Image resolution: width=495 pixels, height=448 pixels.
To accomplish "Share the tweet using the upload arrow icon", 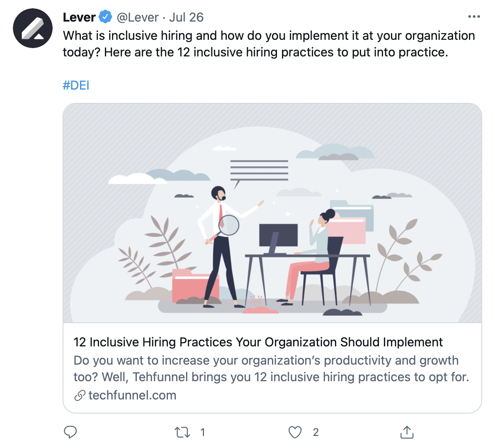I will (x=407, y=432).
